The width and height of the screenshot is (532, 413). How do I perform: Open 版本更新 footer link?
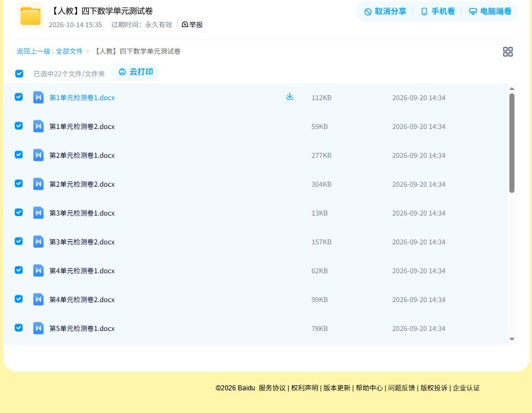(x=337, y=388)
